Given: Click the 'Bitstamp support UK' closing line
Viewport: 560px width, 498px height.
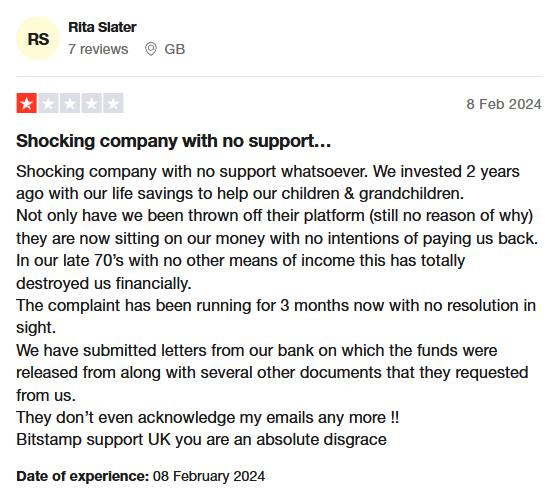Looking at the screenshot, I should tap(201, 439).
